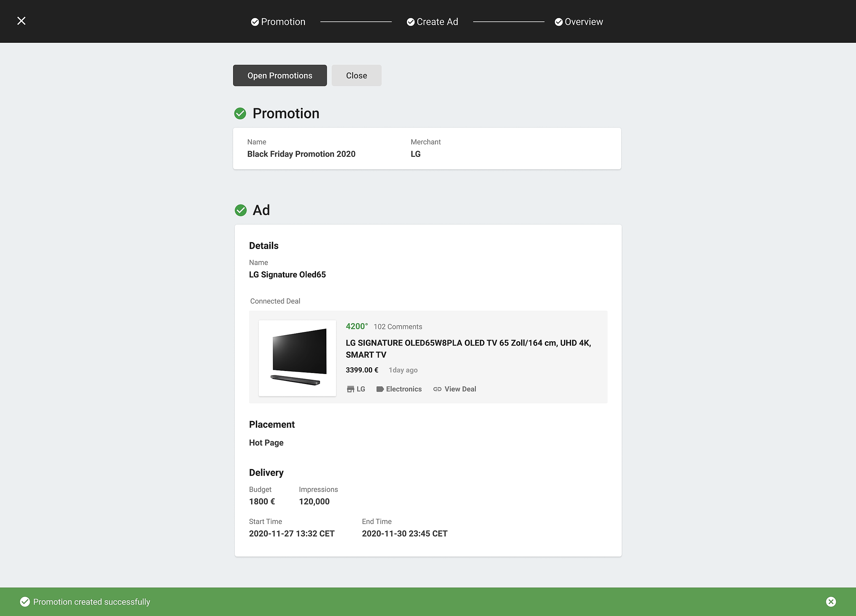This screenshot has width=856, height=616.
Task: Click the link icon beside View Deal
Action: pyautogui.click(x=437, y=389)
